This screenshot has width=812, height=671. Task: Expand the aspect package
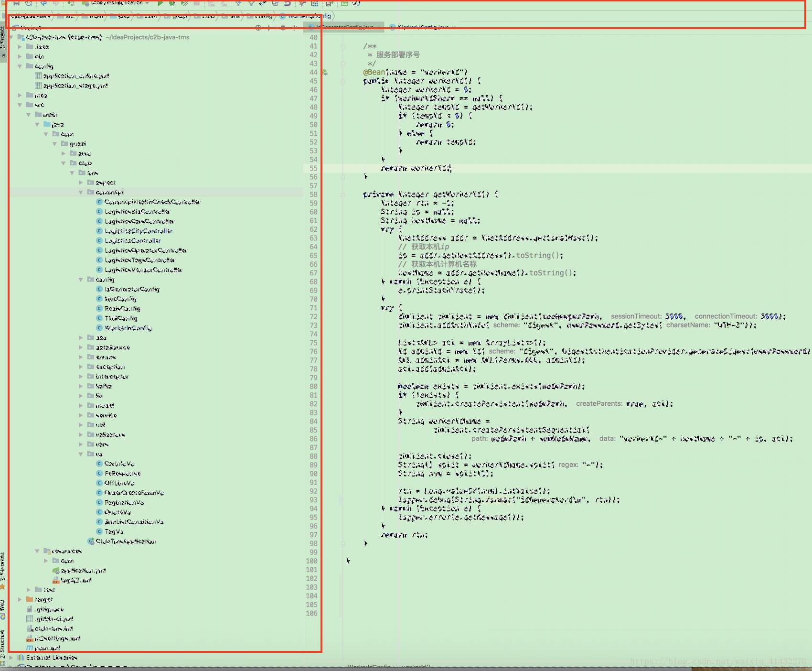[81, 183]
